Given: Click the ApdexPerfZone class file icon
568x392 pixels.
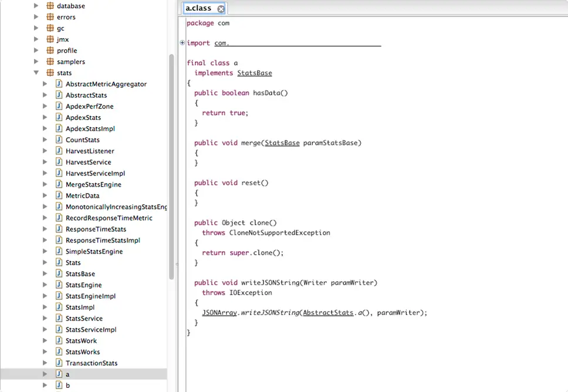Looking at the screenshot, I should pos(59,106).
